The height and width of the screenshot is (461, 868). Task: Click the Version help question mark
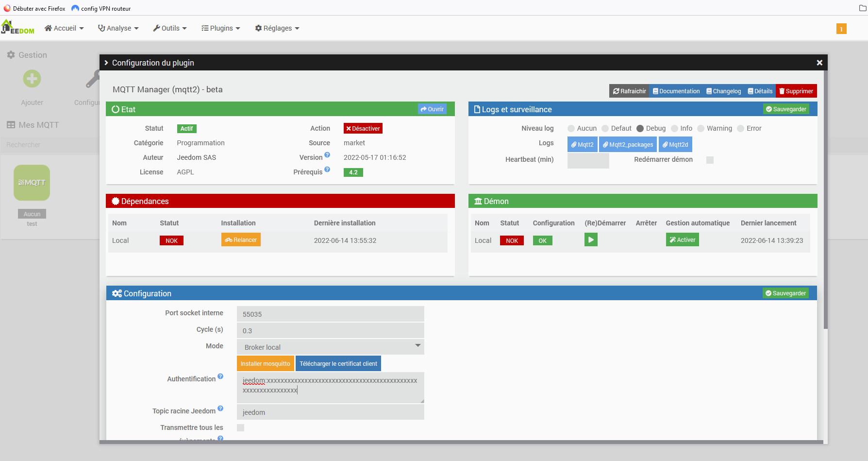point(327,155)
